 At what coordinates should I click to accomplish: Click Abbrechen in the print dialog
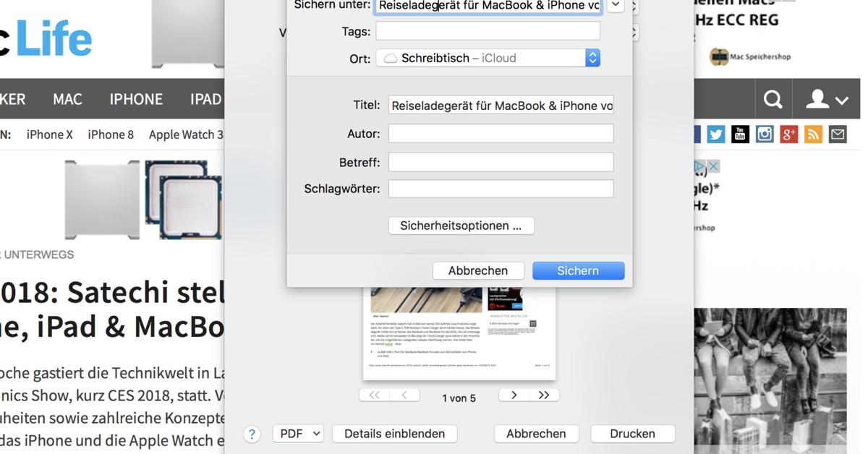click(536, 434)
